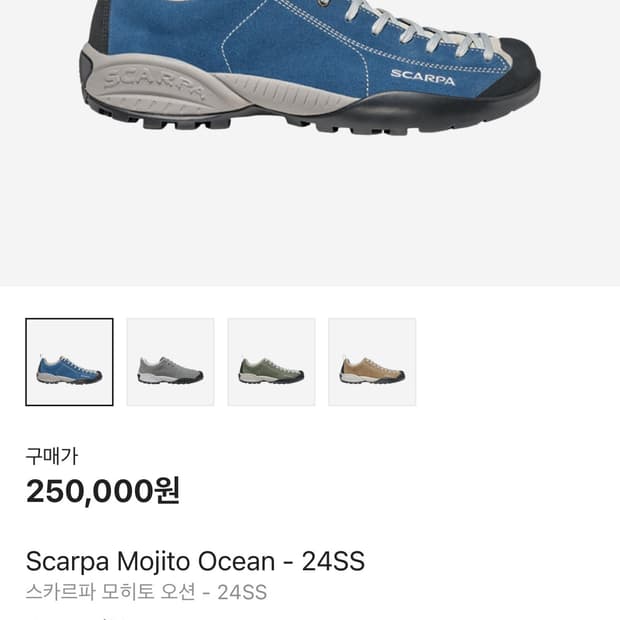The image size is (620, 620).
Task: Select the blue Ocean shoe thumbnail
Action: 69,362
